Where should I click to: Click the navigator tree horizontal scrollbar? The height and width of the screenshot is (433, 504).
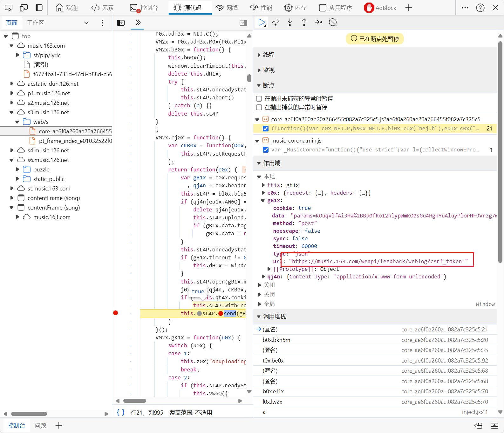click(29, 414)
